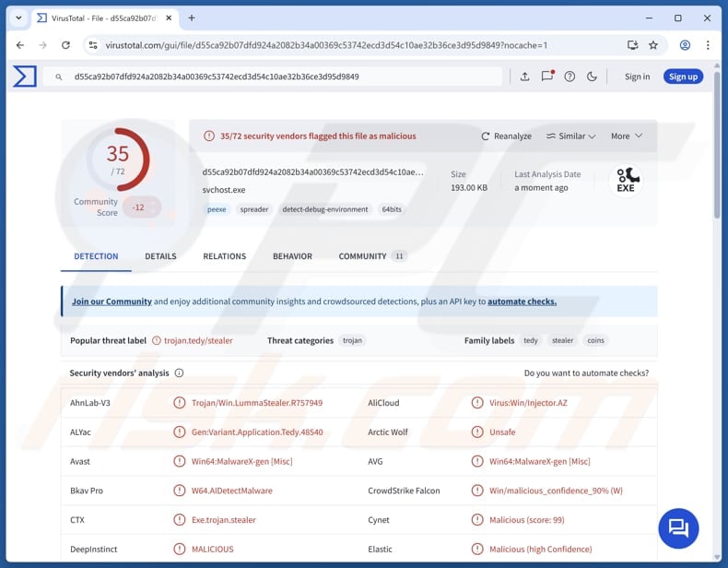Click the automate checks link
728x568 pixels.
pyautogui.click(x=522, y=302)
